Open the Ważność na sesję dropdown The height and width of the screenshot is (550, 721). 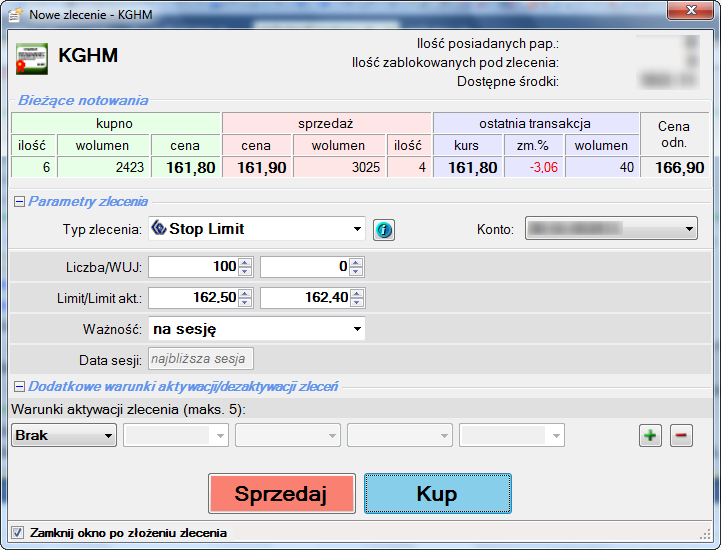click(257, 328)
